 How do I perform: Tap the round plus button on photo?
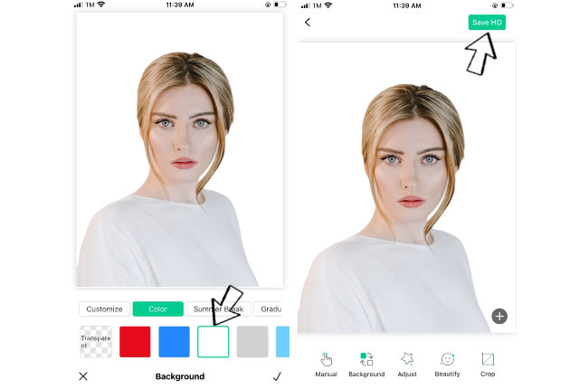(x=499, y=317)
